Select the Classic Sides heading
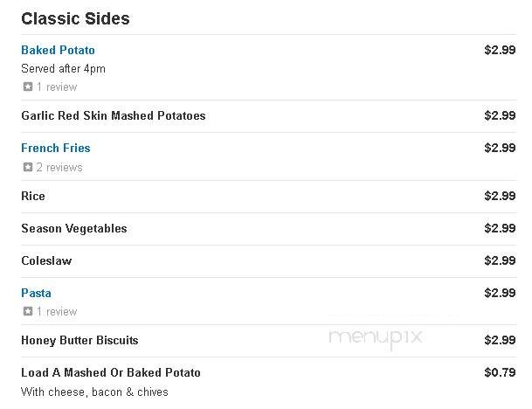The height and width of the screenshot is (409, 532). click(x=75, y=18)
